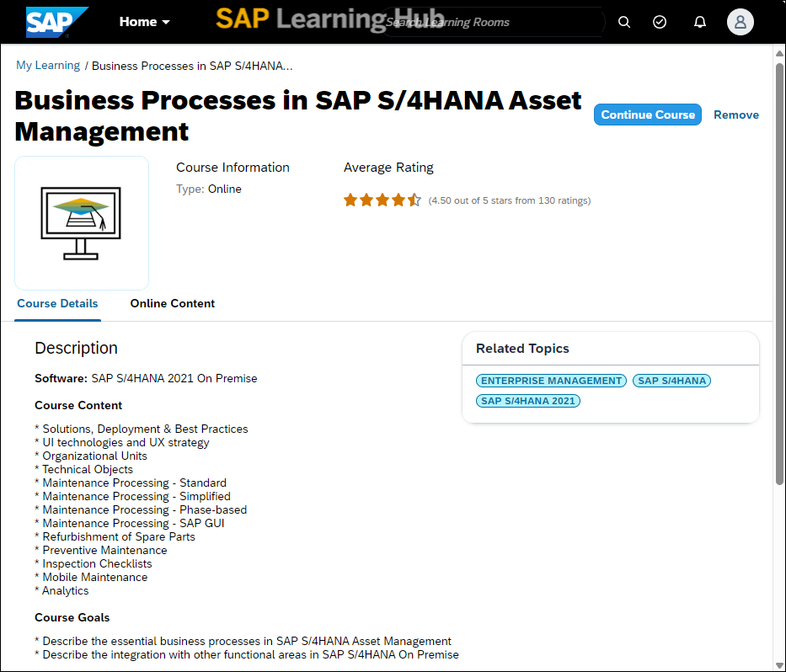
Task: Click the Remove link
Action: [735, 115]
